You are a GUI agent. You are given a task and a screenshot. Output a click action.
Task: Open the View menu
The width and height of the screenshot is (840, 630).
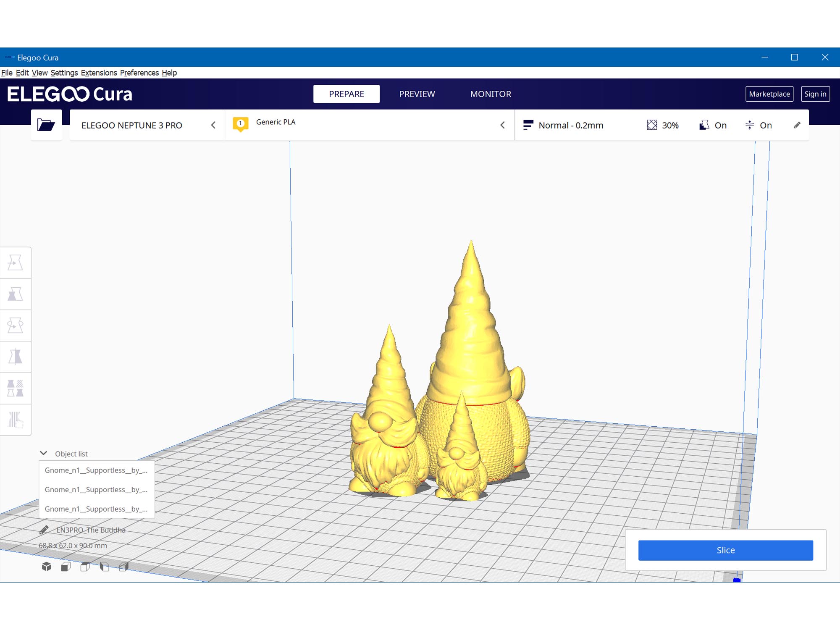[39, 73]
